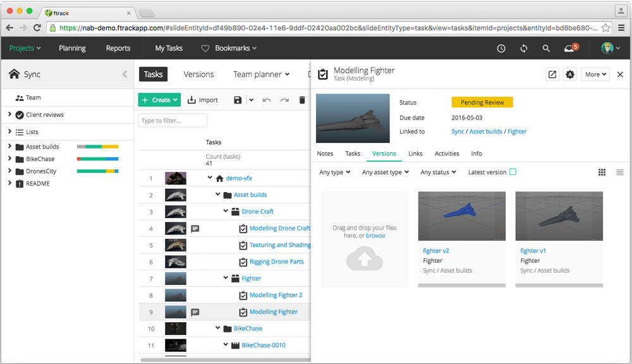Open the Bookmarks menu
Image resolution: width=632 pixels, height=364 pixels.
(x=229, y=48)
